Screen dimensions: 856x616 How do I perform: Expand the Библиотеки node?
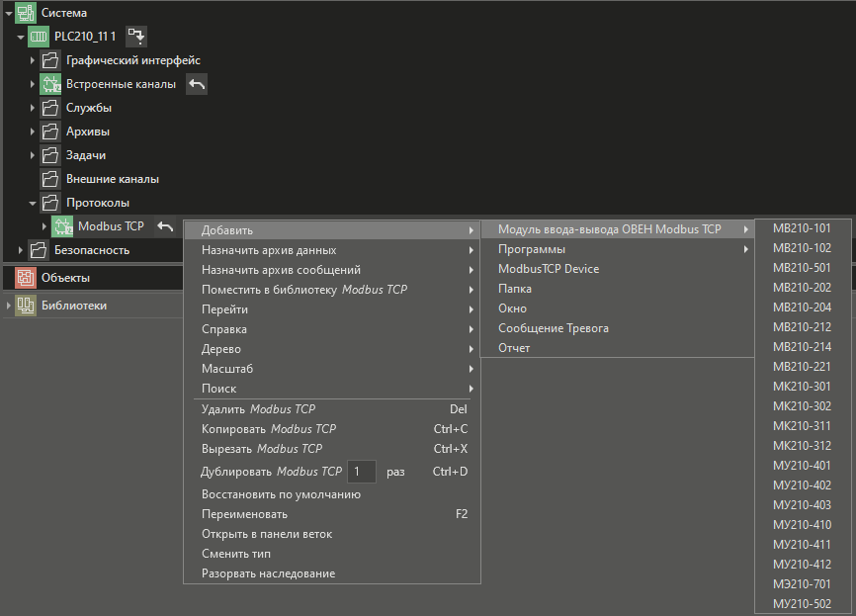[9, 306]
